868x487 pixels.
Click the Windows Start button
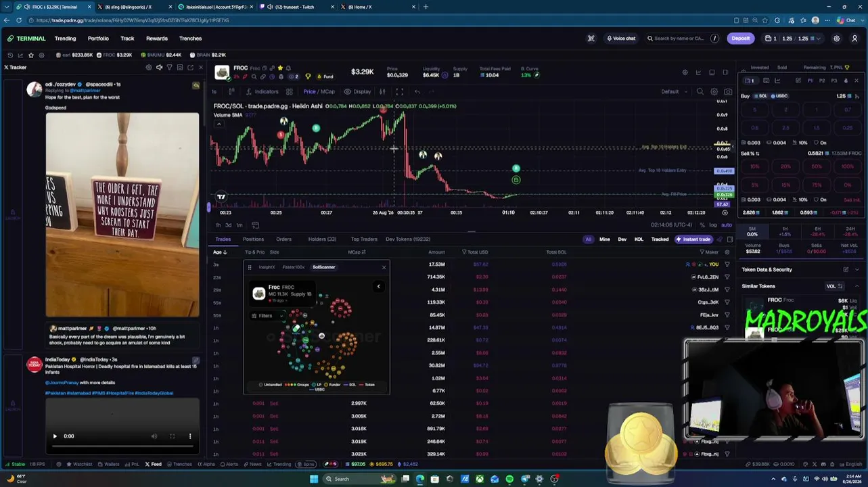[314, 479]
